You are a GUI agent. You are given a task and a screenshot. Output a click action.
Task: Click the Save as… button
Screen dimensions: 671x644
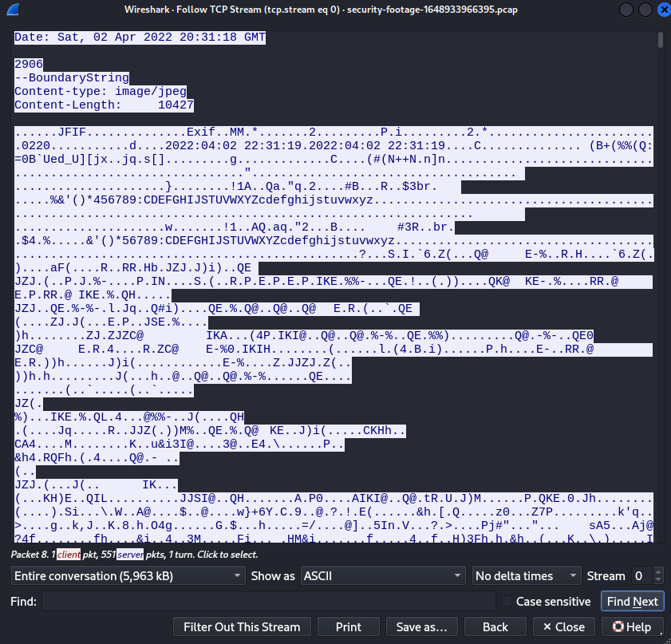coord(421,627)
